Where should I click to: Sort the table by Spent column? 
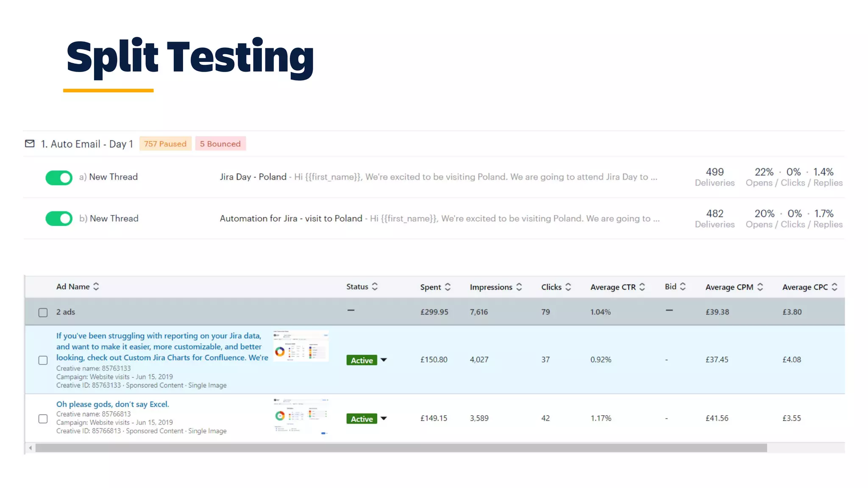435,287
